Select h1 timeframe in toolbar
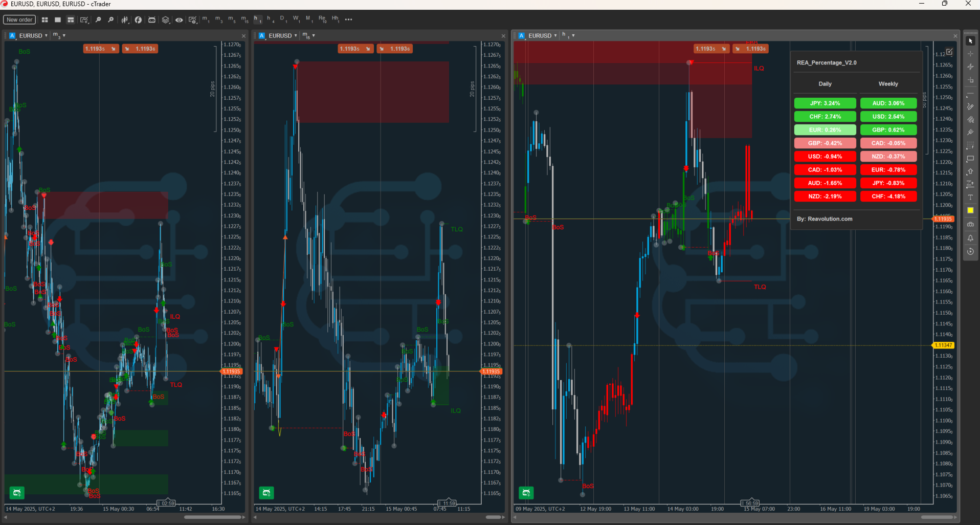980x525 pixels. 258,19
